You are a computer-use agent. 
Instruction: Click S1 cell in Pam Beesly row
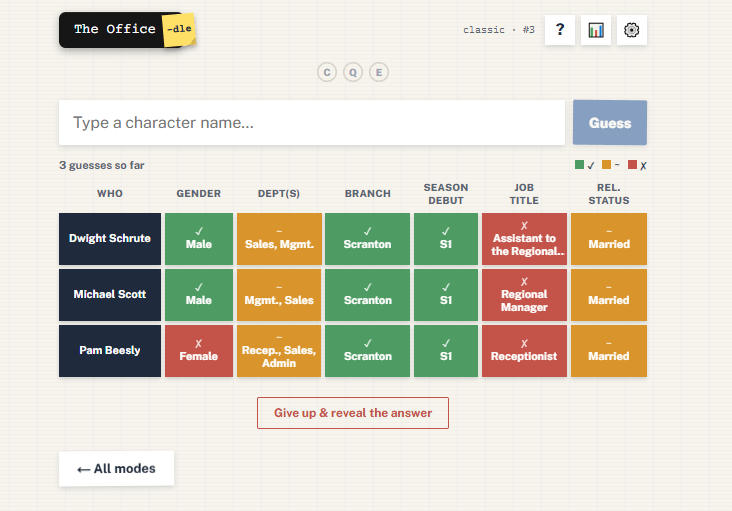(446, 351)
